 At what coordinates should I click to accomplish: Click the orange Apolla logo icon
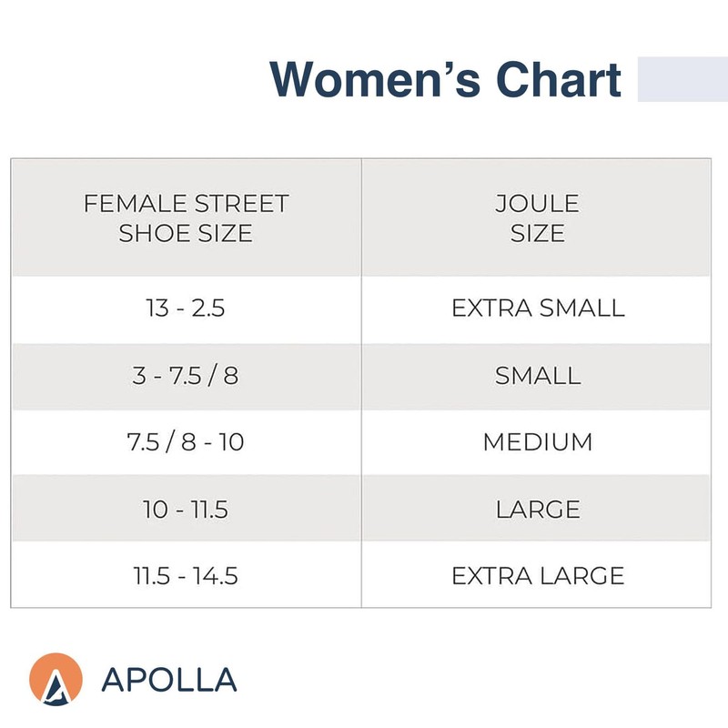point(56,680)
